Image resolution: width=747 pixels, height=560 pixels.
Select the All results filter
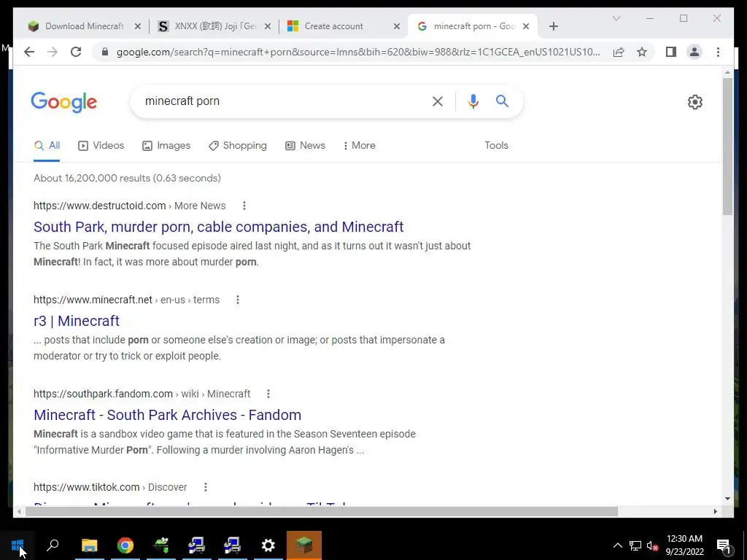[x=47, y=146]
